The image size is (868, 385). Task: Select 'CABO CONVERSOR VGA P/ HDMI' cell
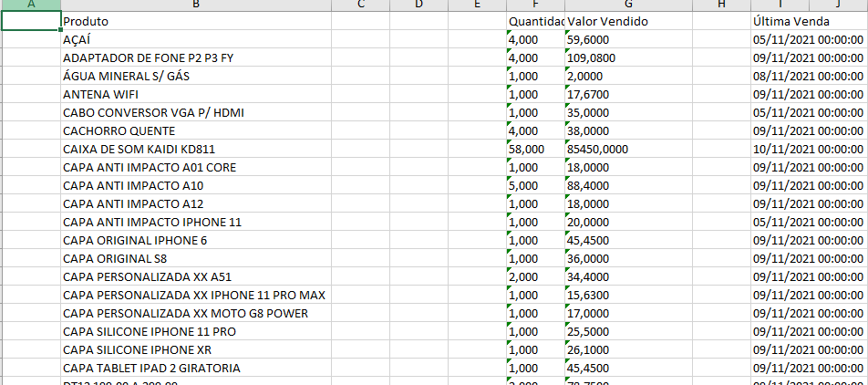tap(197, 112)
